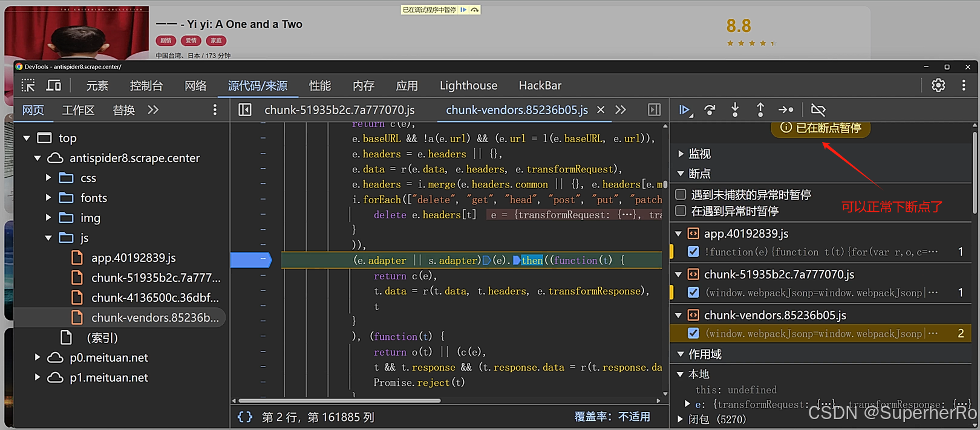
Task: Toggle the device toolbar icon
Action: point(54,85)
